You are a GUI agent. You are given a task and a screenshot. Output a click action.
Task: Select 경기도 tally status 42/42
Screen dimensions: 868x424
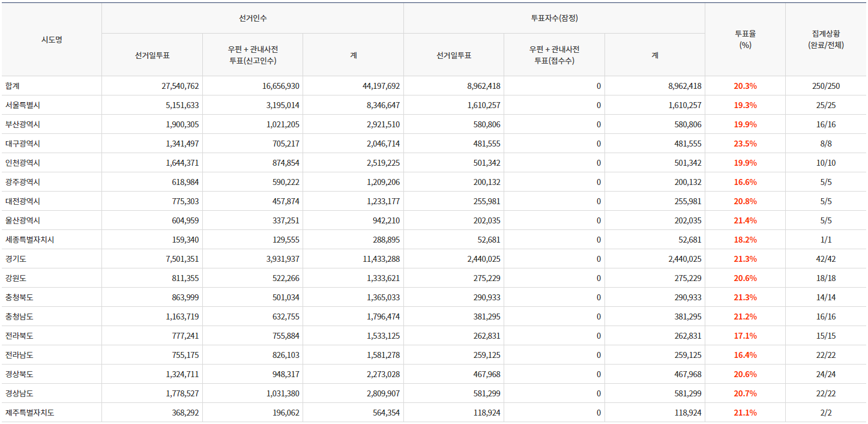pyautogui.click(x=825, y=259)
